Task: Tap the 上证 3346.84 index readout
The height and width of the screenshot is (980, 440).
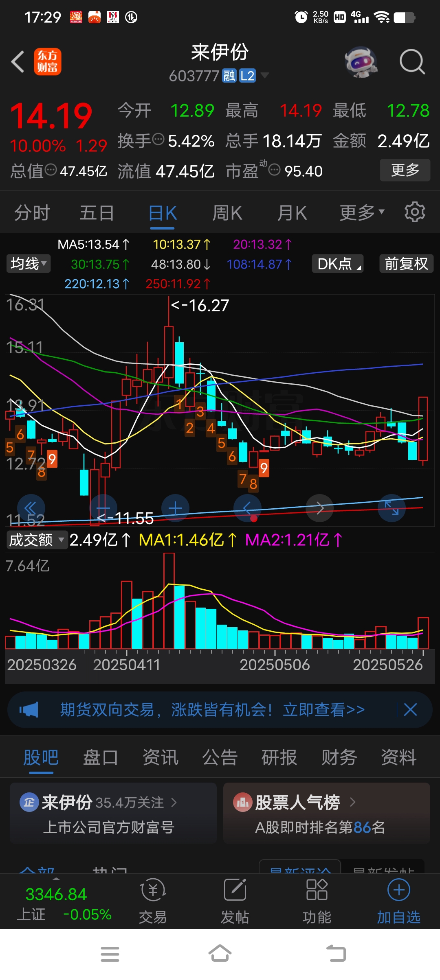Action: click(64, 903)
